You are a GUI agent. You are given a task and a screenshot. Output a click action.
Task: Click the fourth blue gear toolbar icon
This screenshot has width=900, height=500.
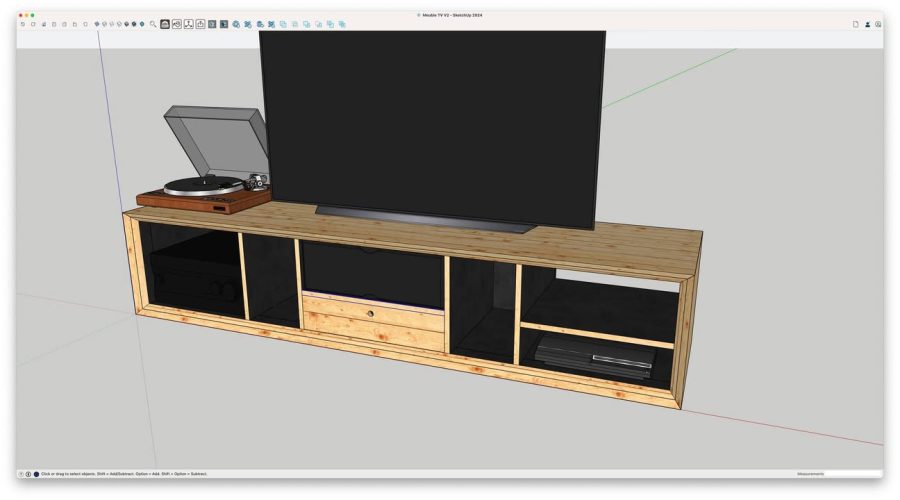[x=271, y=24]
